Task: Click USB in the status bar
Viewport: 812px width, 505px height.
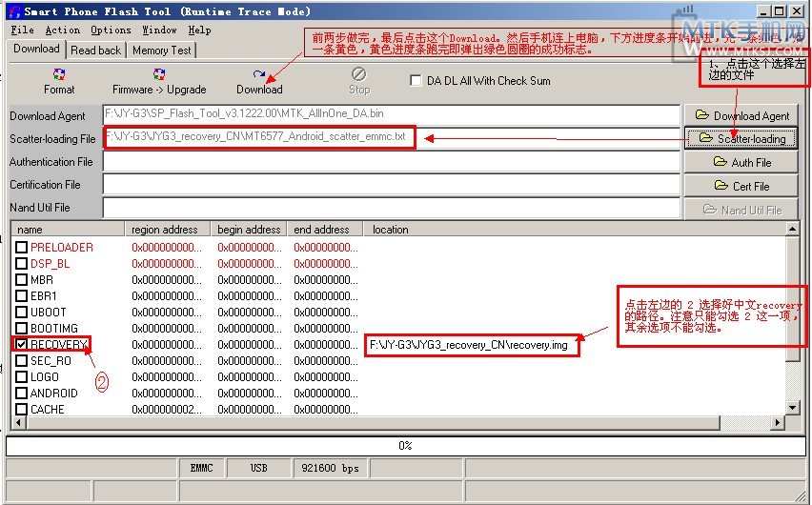Action: [x=259, y=468]
